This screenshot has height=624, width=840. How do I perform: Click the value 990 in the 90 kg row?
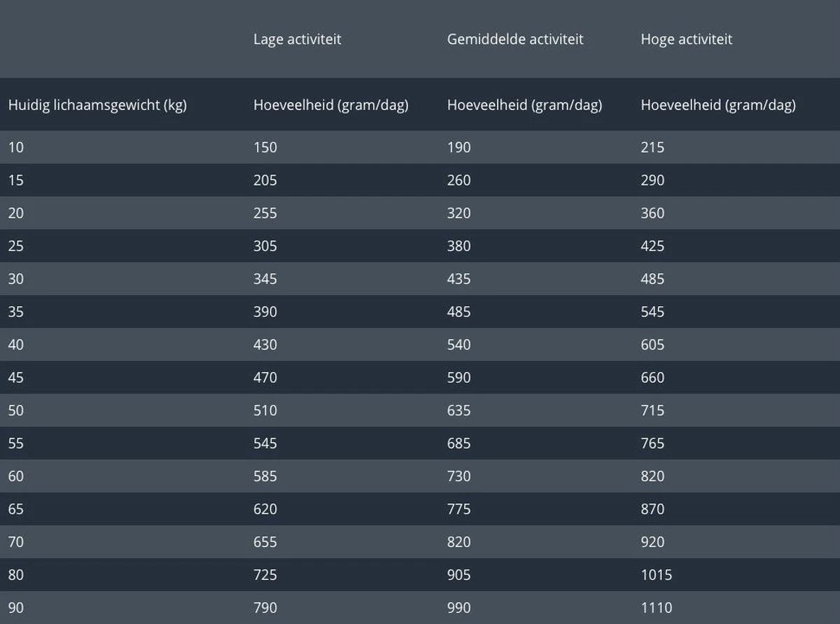[459, 608]
